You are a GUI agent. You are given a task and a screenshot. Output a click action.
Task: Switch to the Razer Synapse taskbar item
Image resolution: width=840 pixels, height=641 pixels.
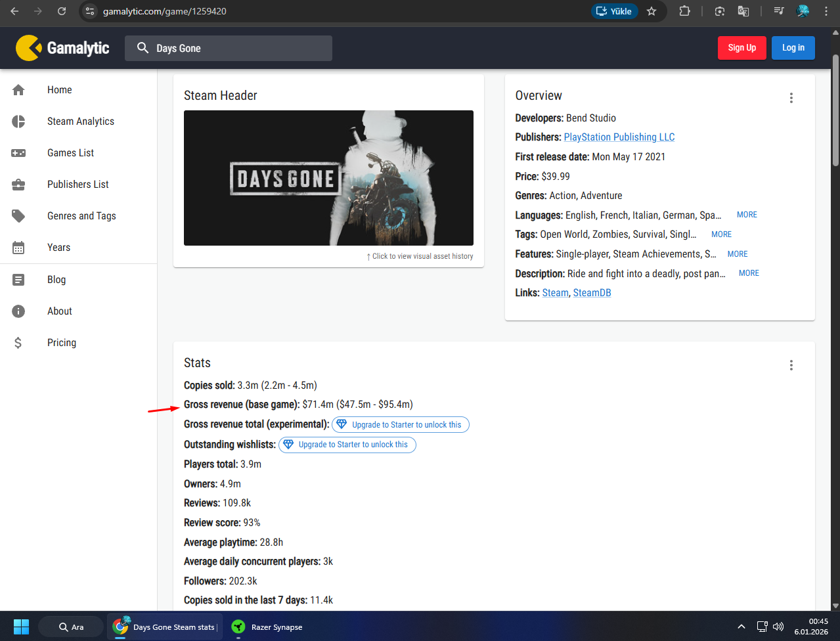tap(266, 627)
